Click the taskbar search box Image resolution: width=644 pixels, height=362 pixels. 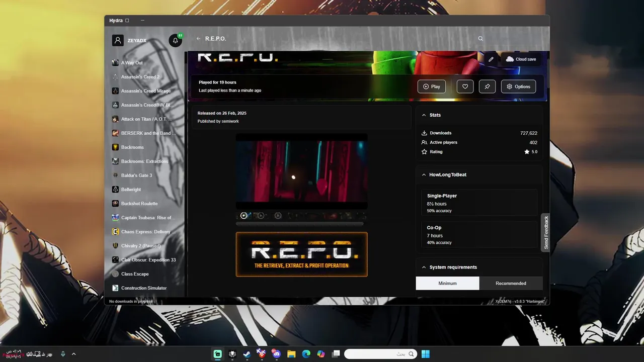click(x=381, y=354)
